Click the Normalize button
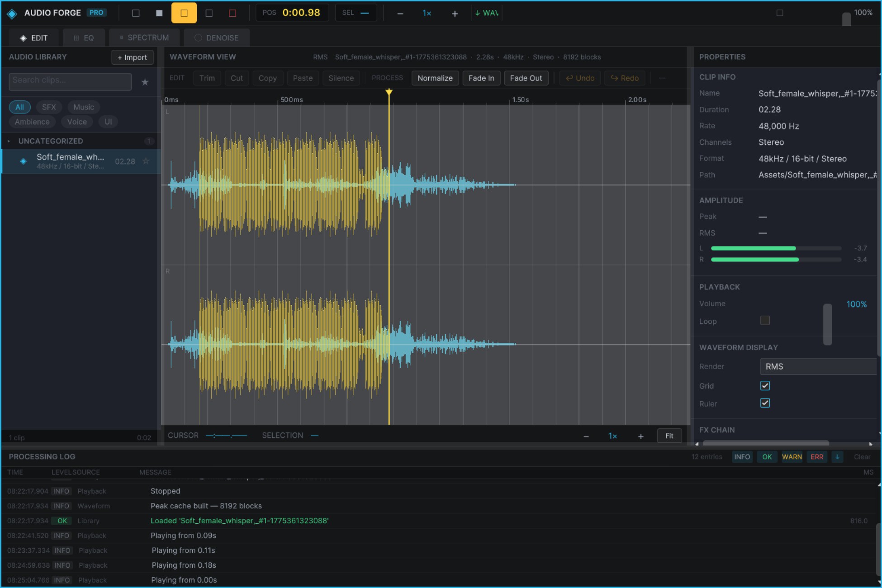 [x=435, y=78]
